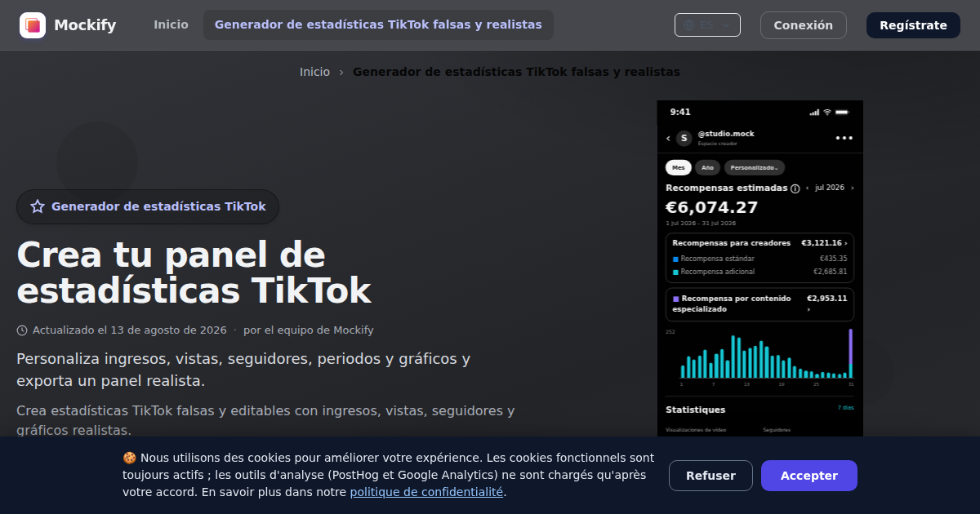Click the blue Recompensa estándar color square
This screenshot has height=514, width=980.
[675, 259]
